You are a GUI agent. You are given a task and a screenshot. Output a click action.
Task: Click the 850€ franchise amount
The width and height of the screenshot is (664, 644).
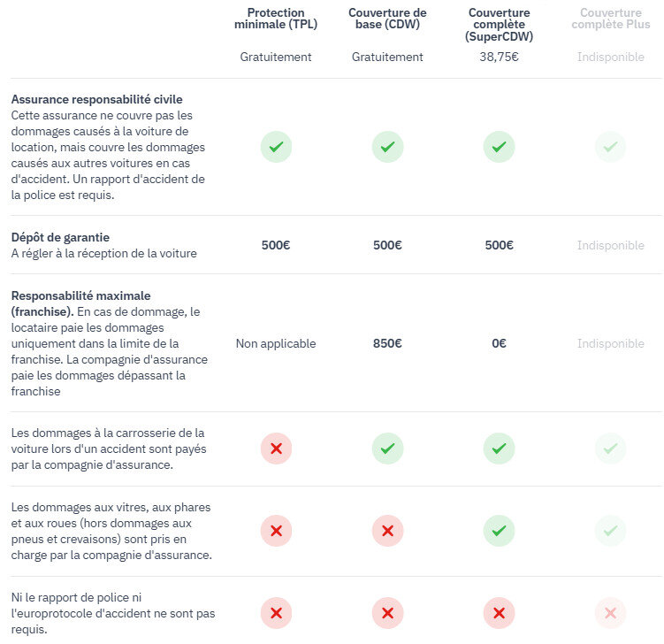click(x=387, y=343)
